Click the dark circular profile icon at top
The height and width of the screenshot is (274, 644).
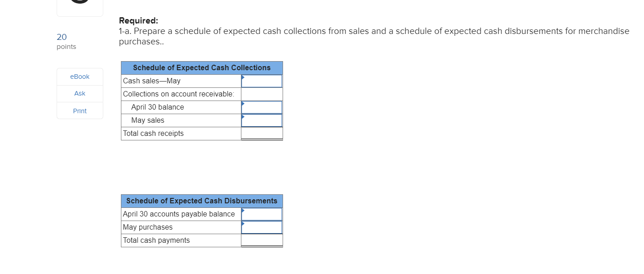(79, 2)
